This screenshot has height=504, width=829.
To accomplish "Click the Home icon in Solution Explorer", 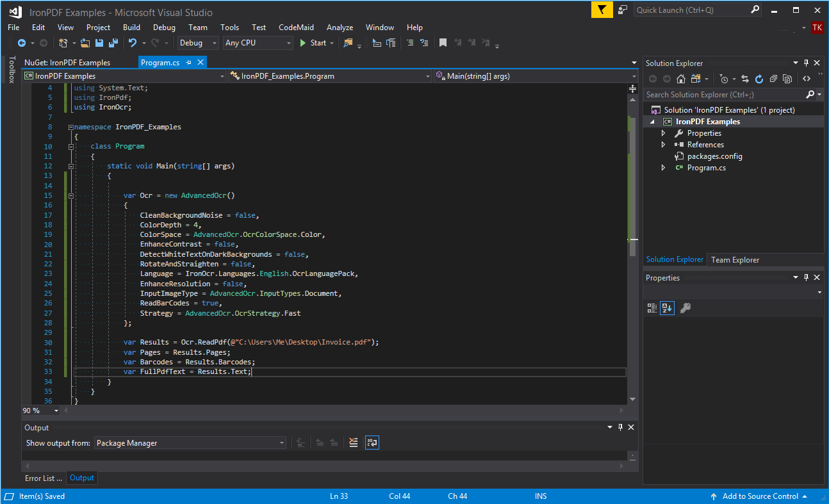I will pyautogui.click(x=681, y=79).
